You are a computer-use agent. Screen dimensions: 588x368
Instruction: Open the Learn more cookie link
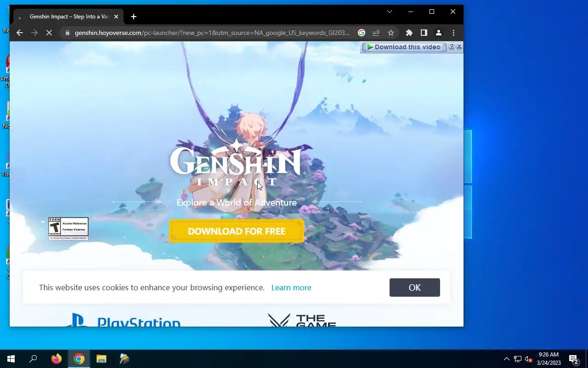click(x=291, y=287)
